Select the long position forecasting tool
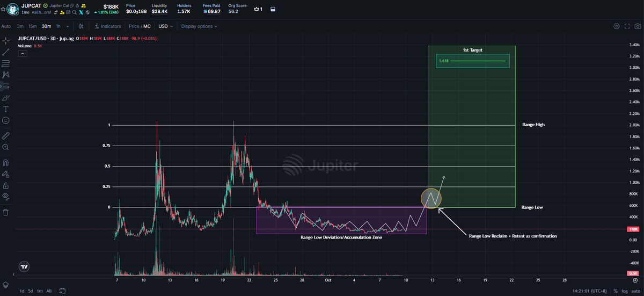The image size is (644, 296). tap(6, 86)
